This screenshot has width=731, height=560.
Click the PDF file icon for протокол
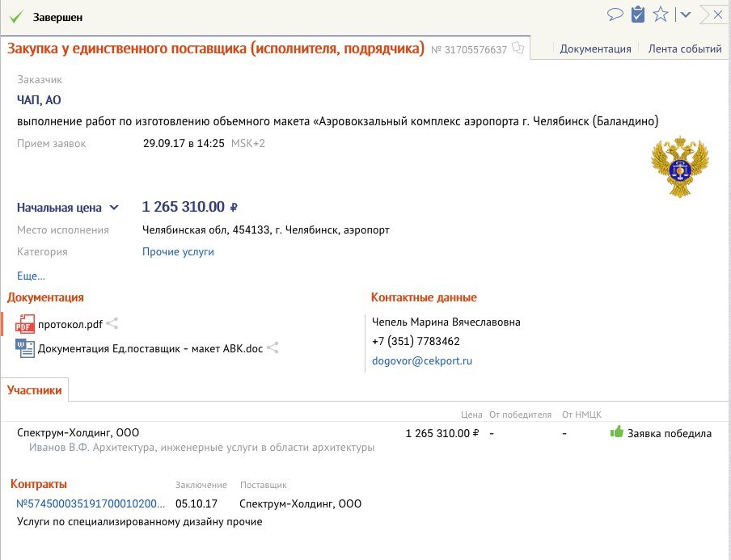25,324
